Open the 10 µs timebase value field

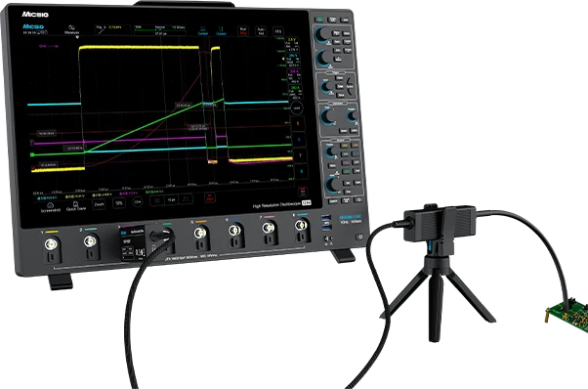tap(171, 200)
